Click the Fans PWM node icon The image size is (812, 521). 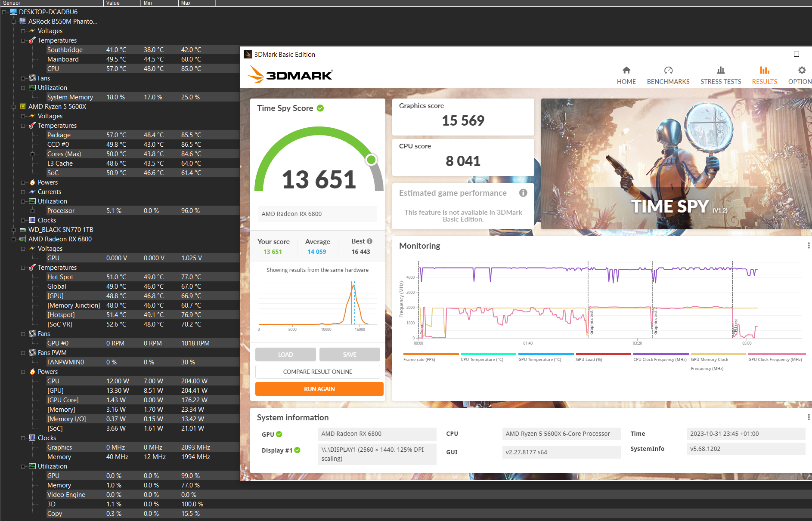pyautogui.click(x=32, y=352)
